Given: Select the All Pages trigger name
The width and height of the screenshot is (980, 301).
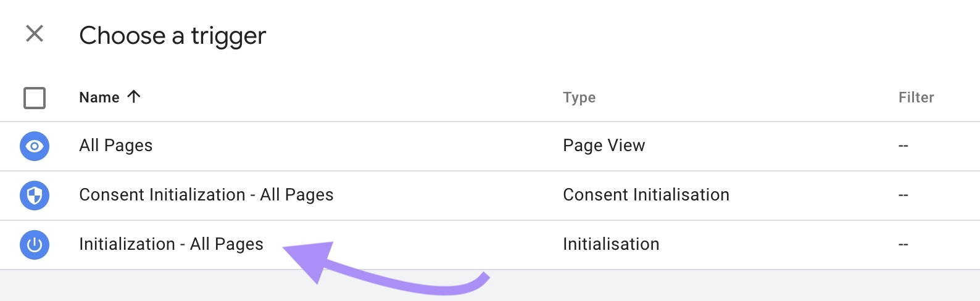Looking at the screenshot, I should [116, 146].
